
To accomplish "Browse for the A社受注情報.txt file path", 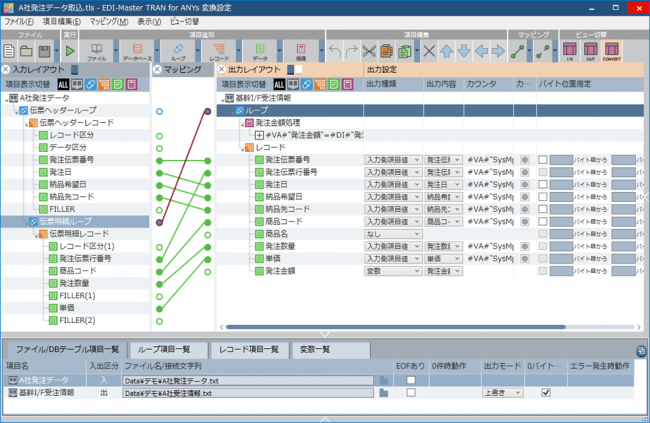I will click(x=384, y=392).
